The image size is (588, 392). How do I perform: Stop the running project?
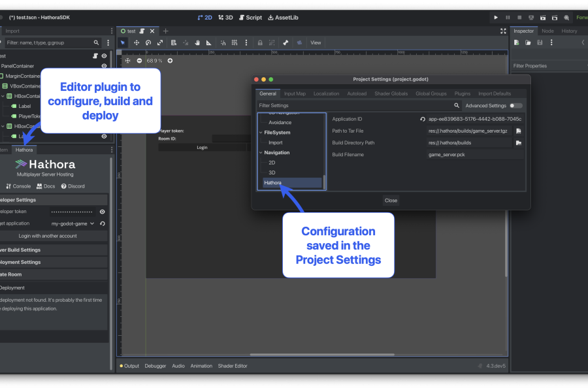pos(519,18)
